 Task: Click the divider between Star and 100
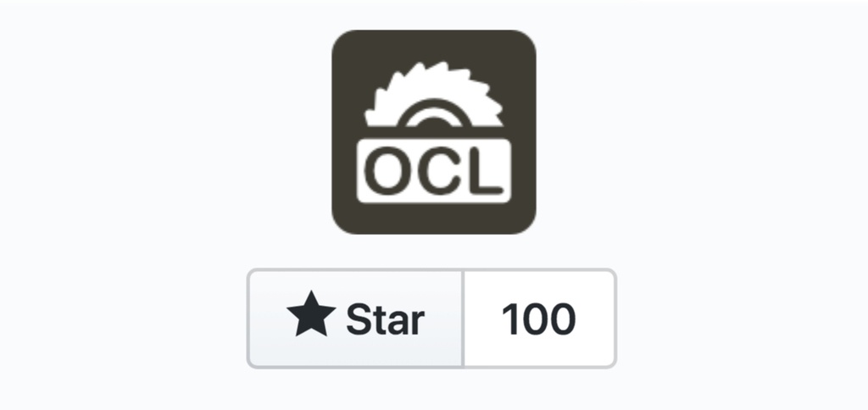point(463,319)
